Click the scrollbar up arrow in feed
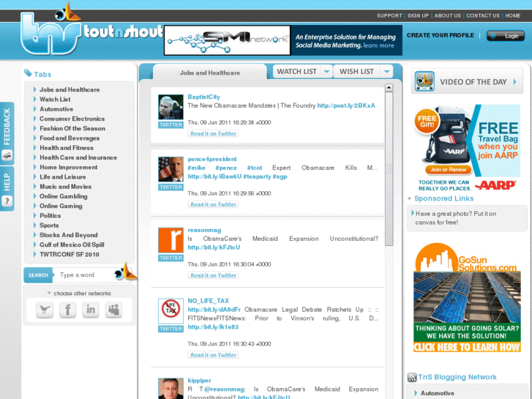Screen dimensions: 532x399 389,88
